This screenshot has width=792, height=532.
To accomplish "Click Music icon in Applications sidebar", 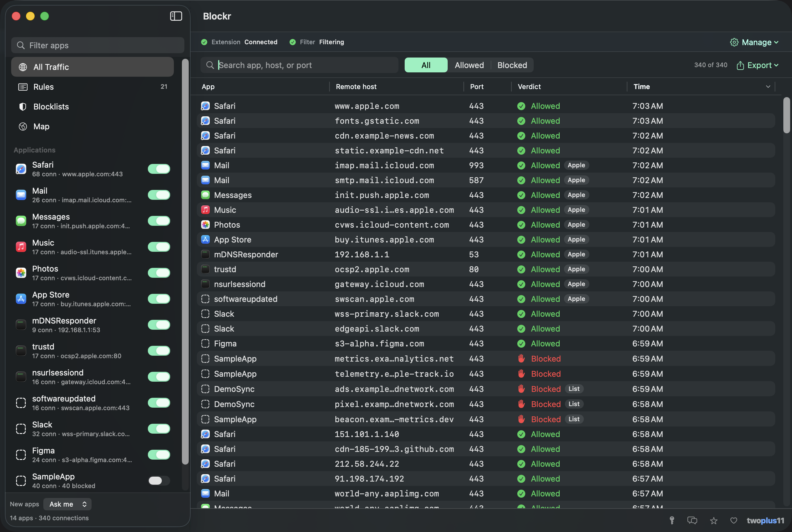I will [21, 247].
